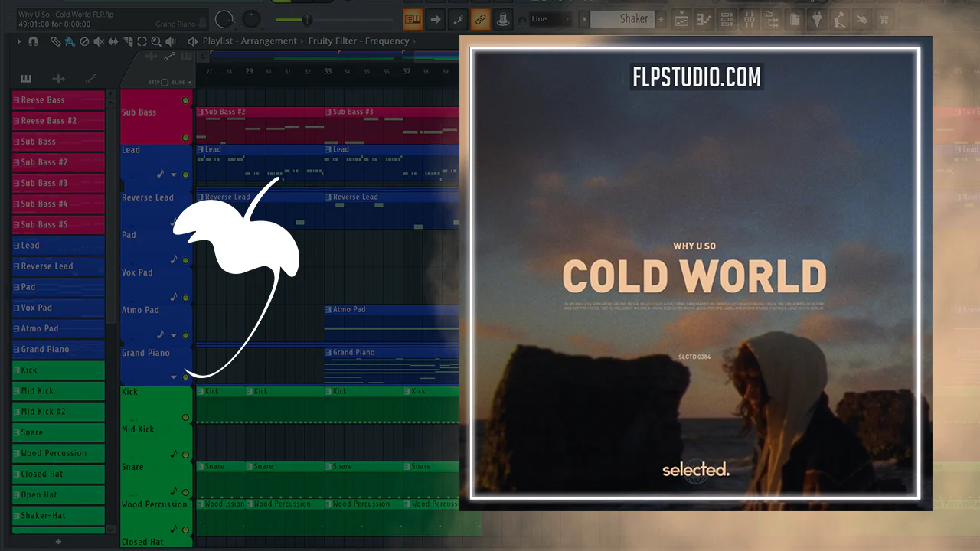Show piano-roll patterns in the picker panel
Screen dimensions: 980x551
coord(26,79)
